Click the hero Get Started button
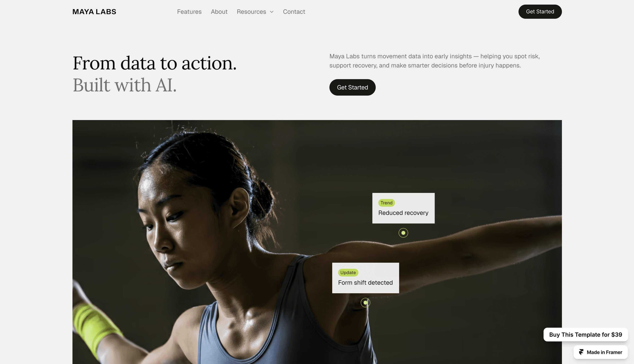634x364 pixels. point(353,87)
